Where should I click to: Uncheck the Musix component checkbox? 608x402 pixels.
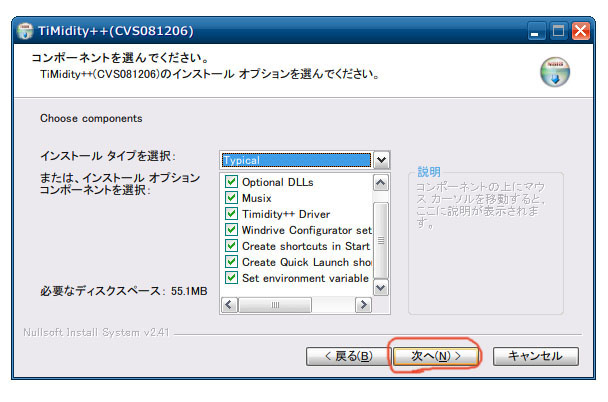(231, 198)
